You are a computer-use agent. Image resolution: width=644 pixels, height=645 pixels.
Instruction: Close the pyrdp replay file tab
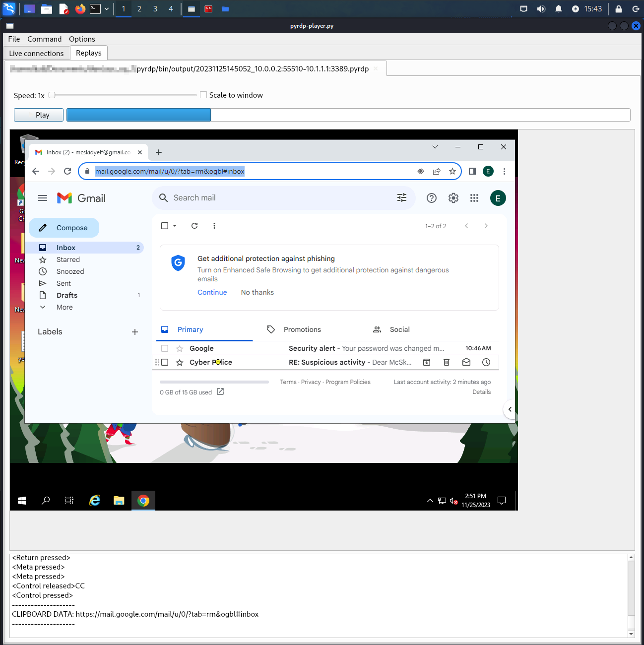pyautogui.click(x=376, y=68)
